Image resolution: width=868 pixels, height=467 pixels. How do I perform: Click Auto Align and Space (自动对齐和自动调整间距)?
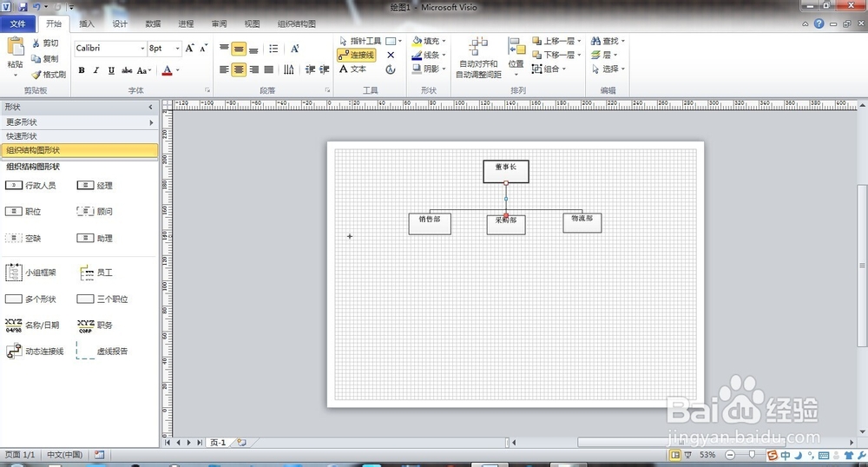tap(478, 58)
